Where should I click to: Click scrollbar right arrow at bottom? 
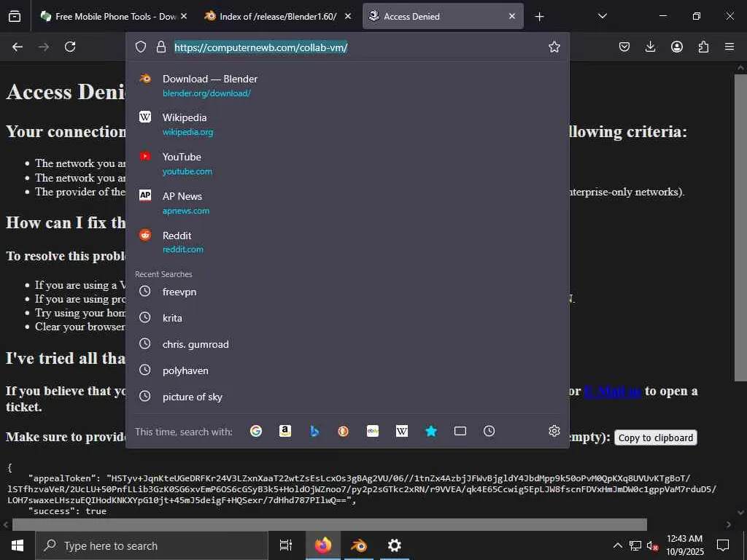tap(729, 525)
